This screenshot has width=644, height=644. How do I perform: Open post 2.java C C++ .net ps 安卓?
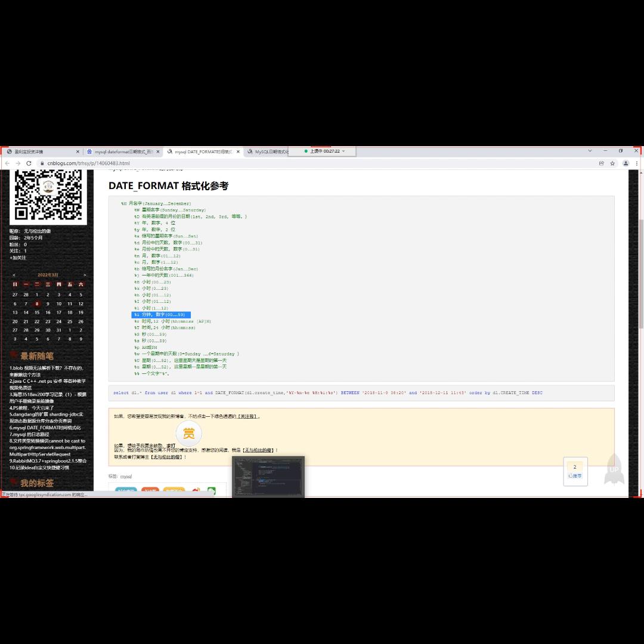(x=48, y=385)
